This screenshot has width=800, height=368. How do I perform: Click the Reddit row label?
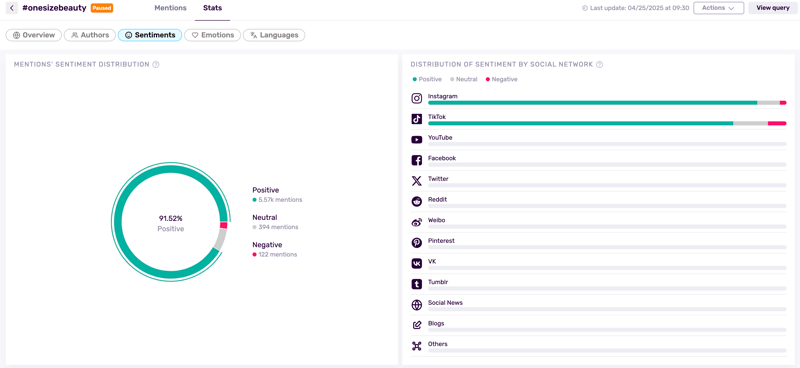click(437, 200)
